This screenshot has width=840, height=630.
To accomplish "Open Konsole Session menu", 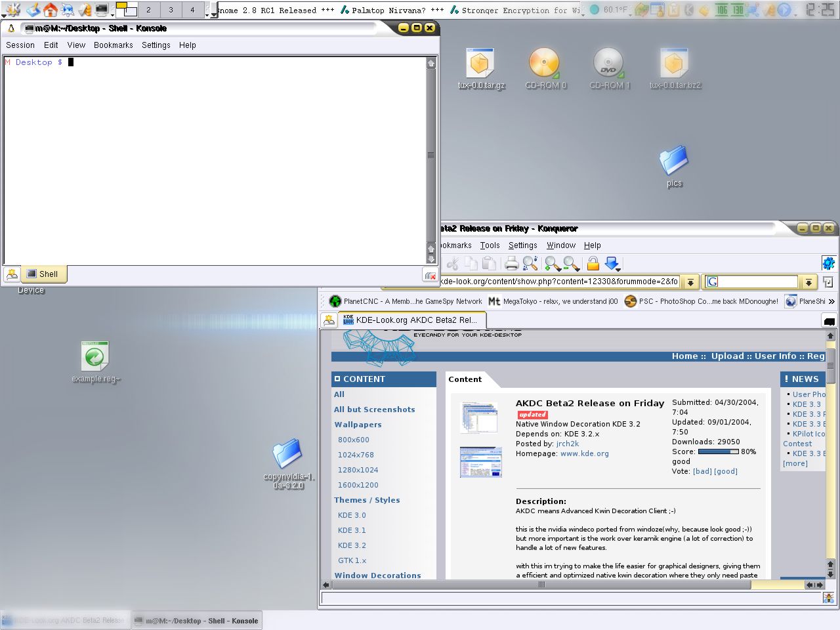I will 20,45.
